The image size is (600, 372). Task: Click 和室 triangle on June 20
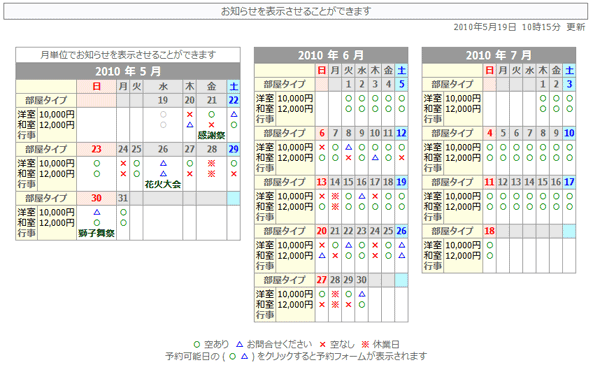point(322,256)
